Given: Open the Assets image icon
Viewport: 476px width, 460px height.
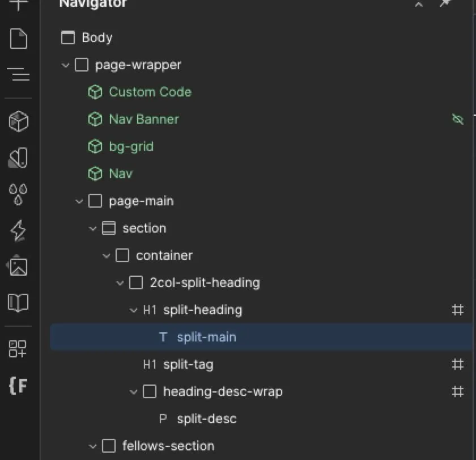Looking at the screenshot, I should click(x=18, y=266).
